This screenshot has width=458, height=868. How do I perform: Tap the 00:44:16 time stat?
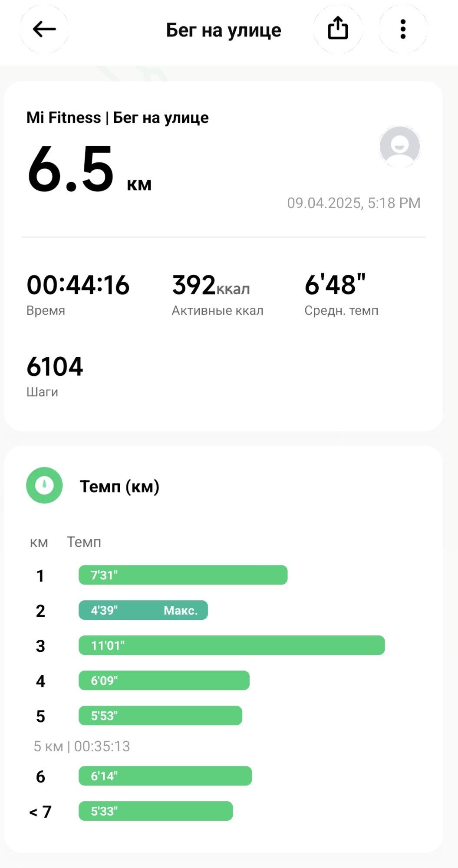(78, 294)
